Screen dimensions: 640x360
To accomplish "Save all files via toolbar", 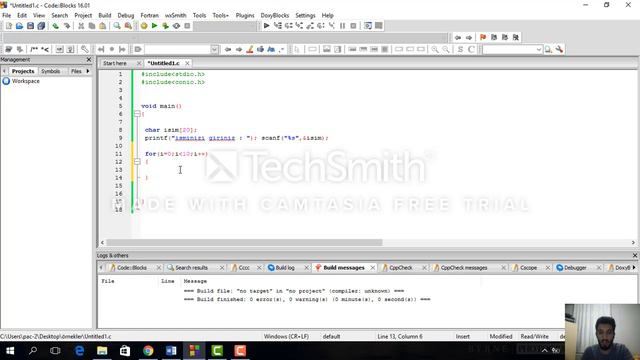I will [x=41, y=26].
